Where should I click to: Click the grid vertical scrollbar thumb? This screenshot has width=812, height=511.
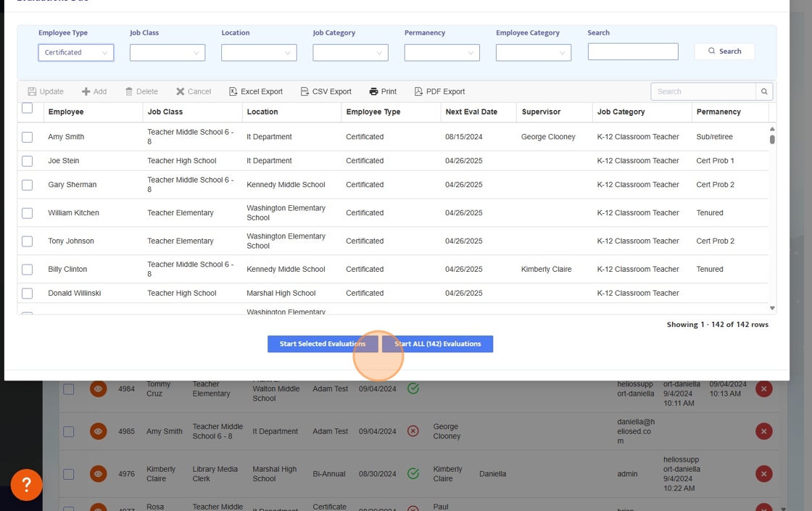click(x=772, y=139)
